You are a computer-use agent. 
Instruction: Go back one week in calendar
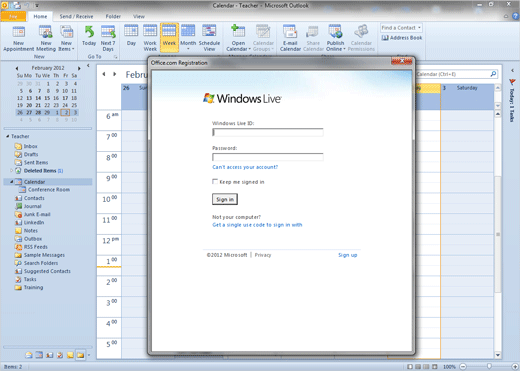tap(104, 74)
